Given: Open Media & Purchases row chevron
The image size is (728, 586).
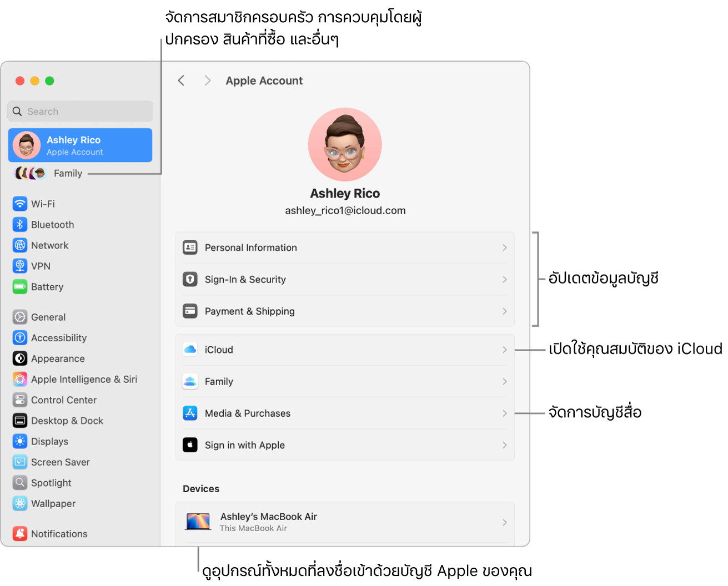Looking at the screenshot, I should click(505, 413).
